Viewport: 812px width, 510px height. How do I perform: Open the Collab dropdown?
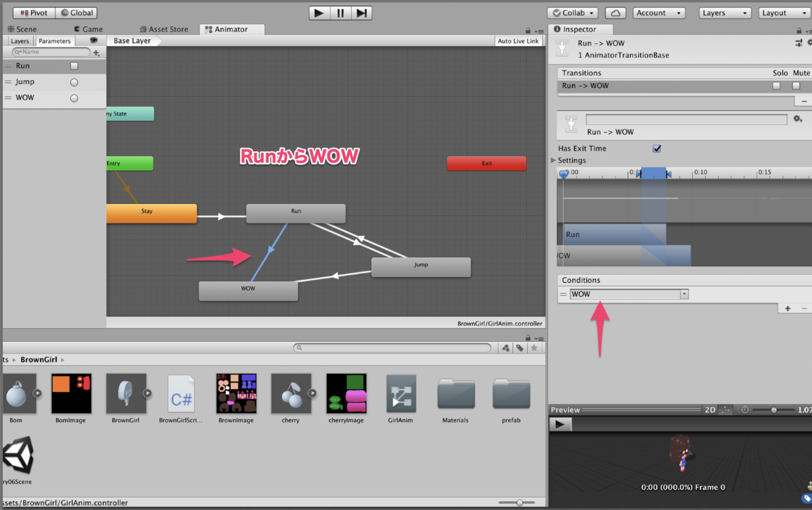572,13
